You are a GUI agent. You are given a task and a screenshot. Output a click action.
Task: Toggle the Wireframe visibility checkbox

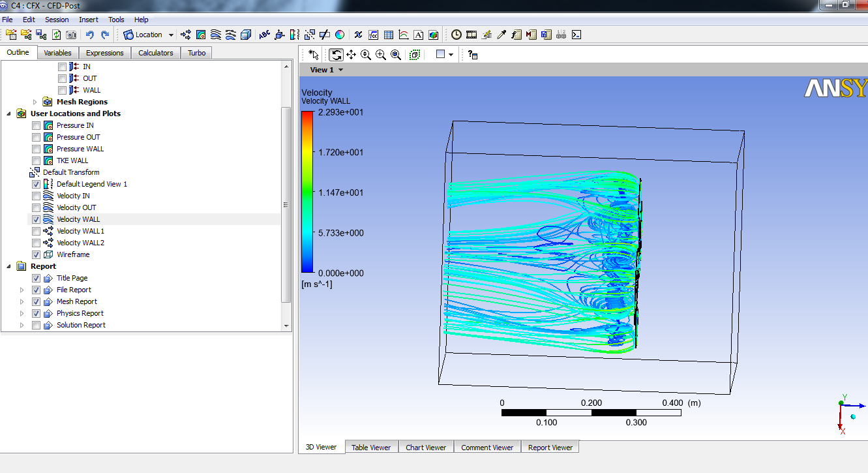37,254
